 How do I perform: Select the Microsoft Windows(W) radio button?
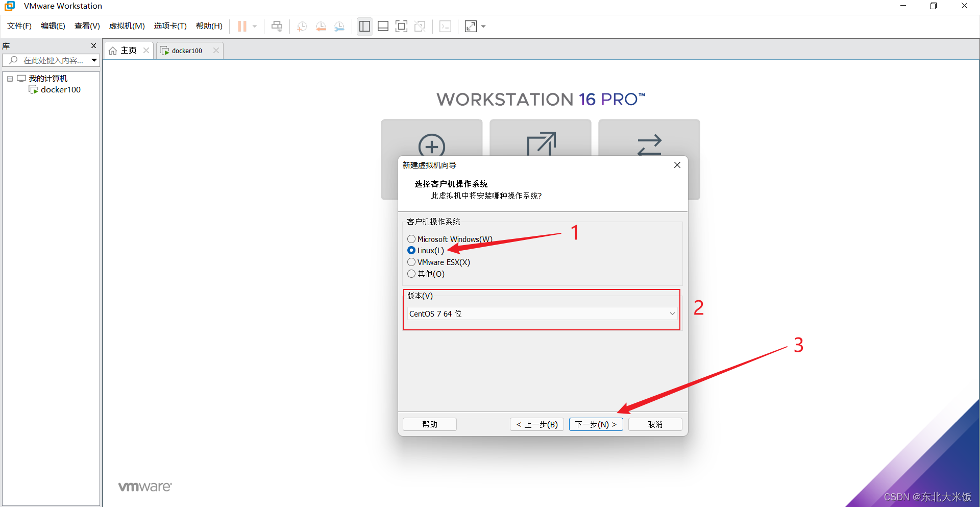[411, 239]
